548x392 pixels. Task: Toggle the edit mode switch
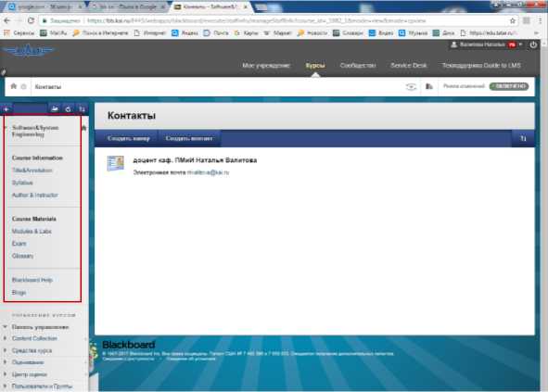pos(509,86)
